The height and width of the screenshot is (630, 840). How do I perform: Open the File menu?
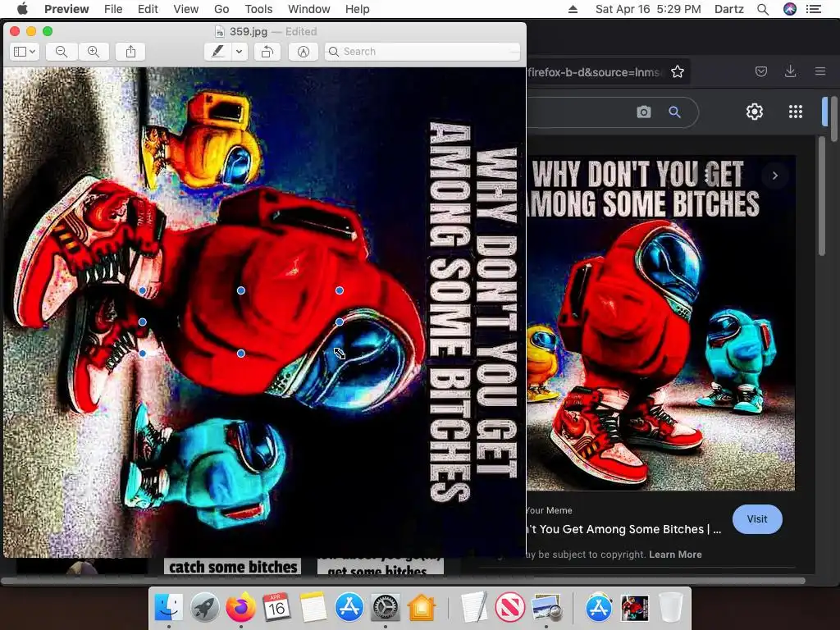click(x=113, y=9)
